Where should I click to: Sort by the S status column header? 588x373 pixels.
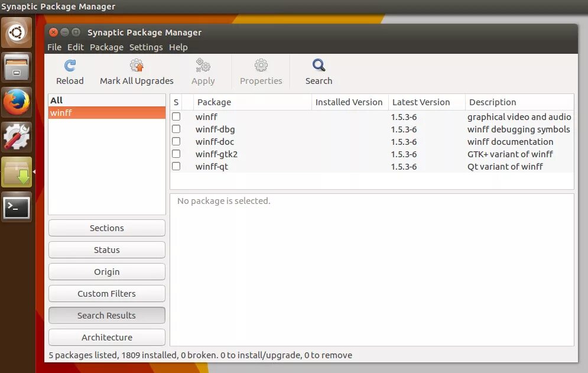coord(176,102)
